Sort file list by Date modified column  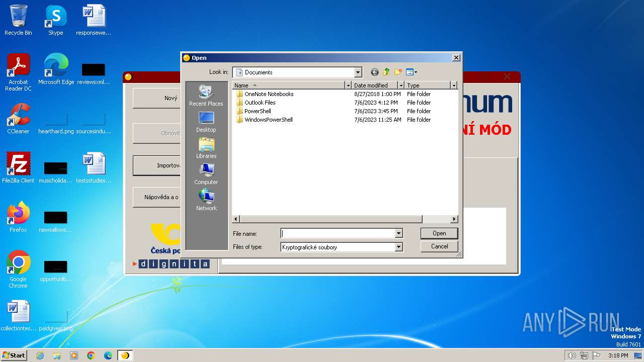click(374, 85)
